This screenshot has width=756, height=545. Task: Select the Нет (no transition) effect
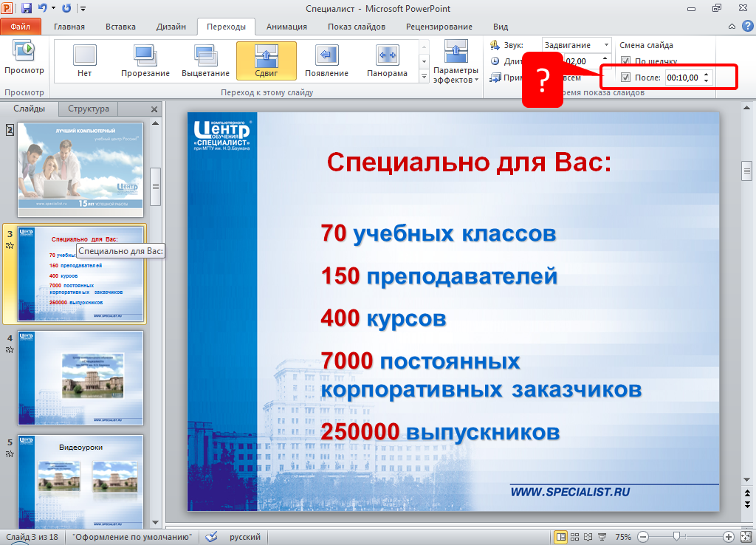(85, 60)
